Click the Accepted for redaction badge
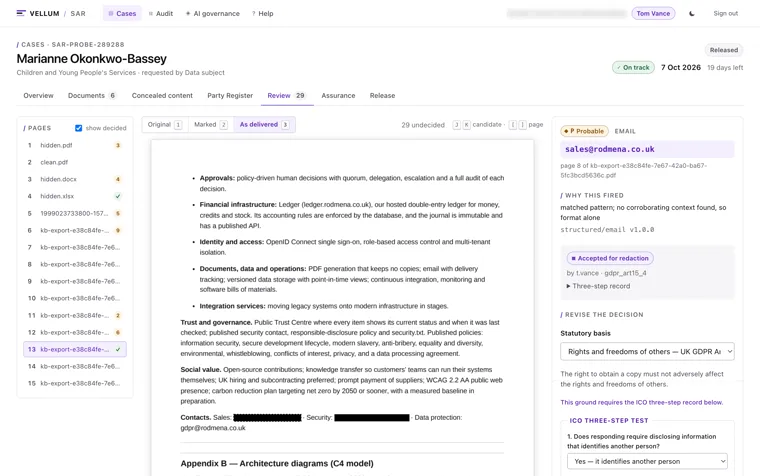This screenshot has height=476, width=760. [610, 258]
